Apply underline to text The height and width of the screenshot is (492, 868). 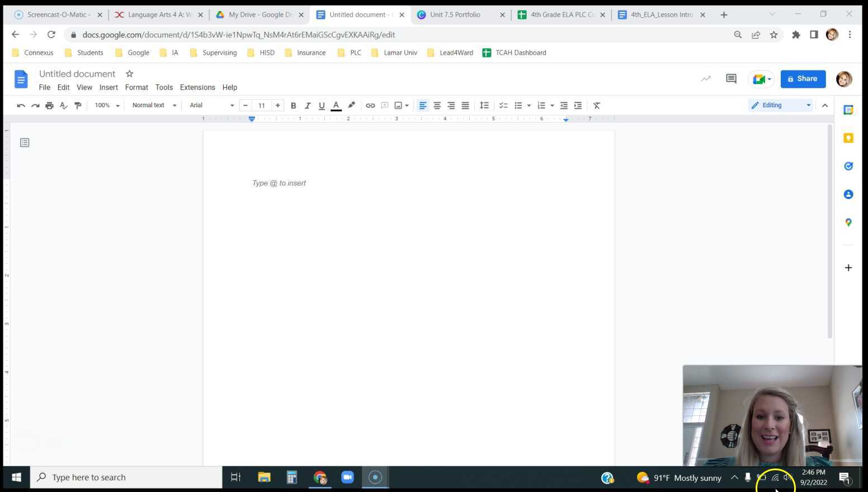click(x=322, y=105)
